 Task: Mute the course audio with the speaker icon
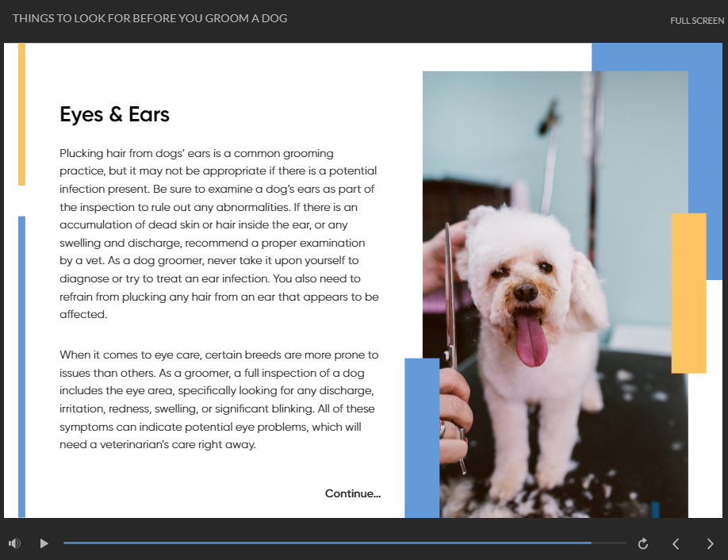pos(14,543)
